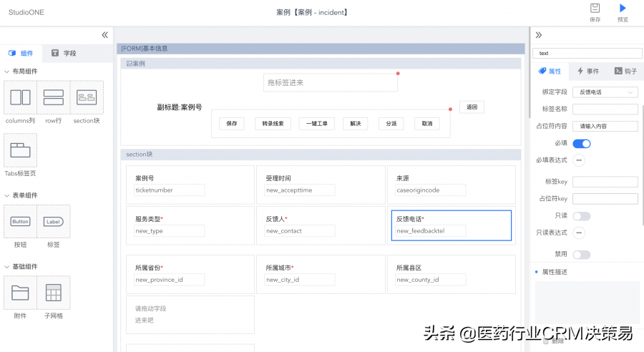Image resolution: width=644 pixels, height=352 pixels.
Task: Toggle the 只读 read-only switch
Action: 582,216
